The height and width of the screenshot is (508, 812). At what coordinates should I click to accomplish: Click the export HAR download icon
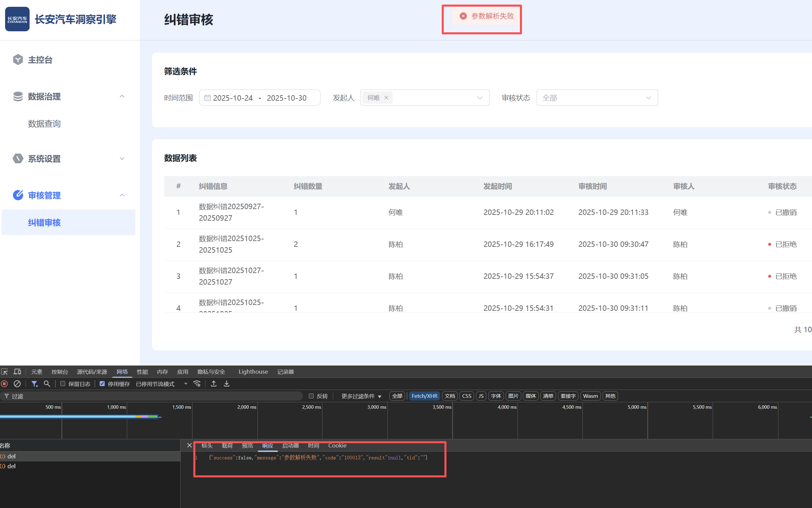226,384
